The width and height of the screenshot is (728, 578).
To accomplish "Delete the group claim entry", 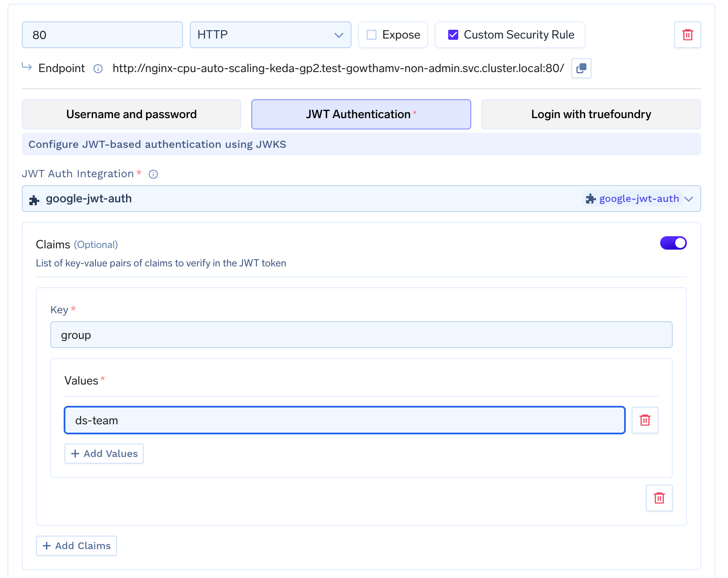I will tap(659, 498).
